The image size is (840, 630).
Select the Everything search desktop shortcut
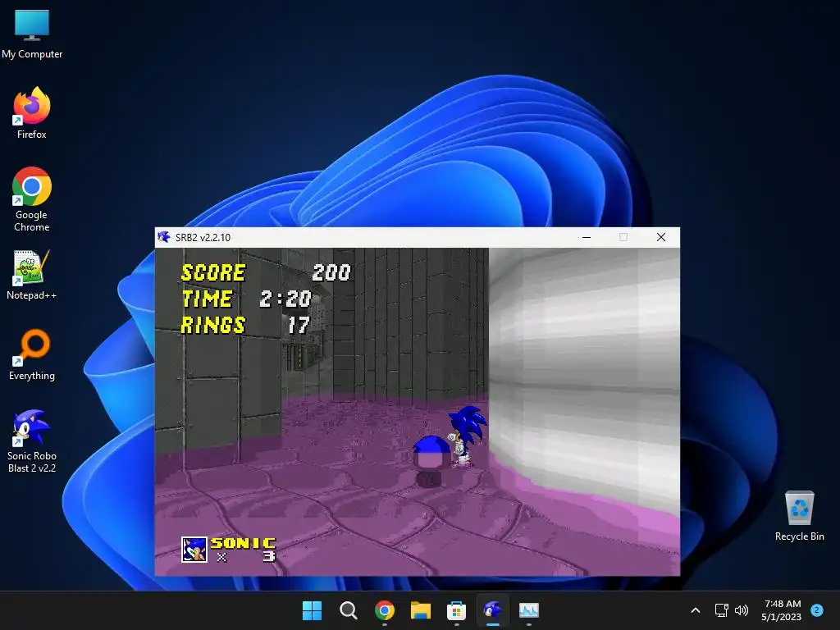click(x=32, y=354)
